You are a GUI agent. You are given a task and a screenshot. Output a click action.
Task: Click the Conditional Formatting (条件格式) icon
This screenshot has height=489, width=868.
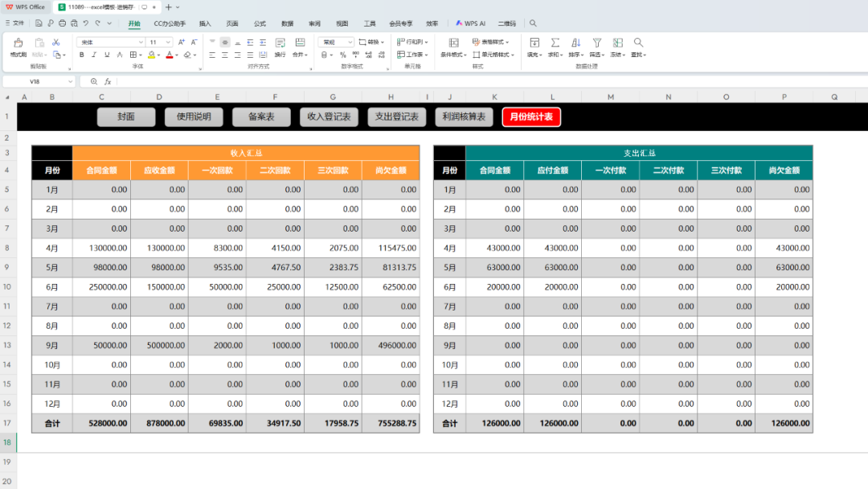coord(453,43)
